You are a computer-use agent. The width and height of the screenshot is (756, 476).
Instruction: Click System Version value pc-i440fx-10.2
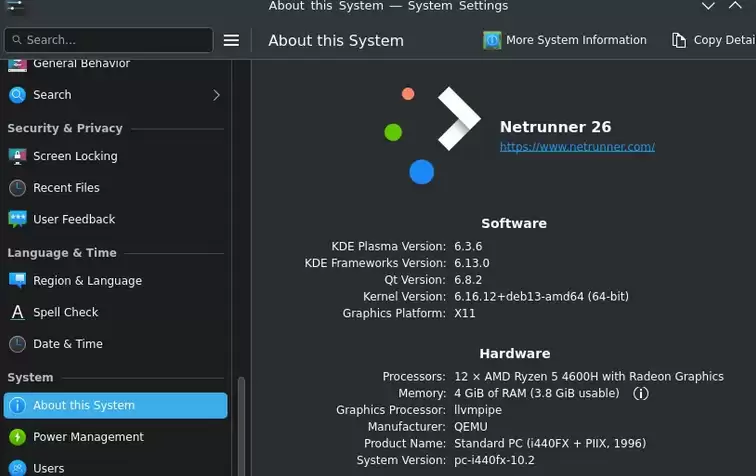(x=494, y=461)
